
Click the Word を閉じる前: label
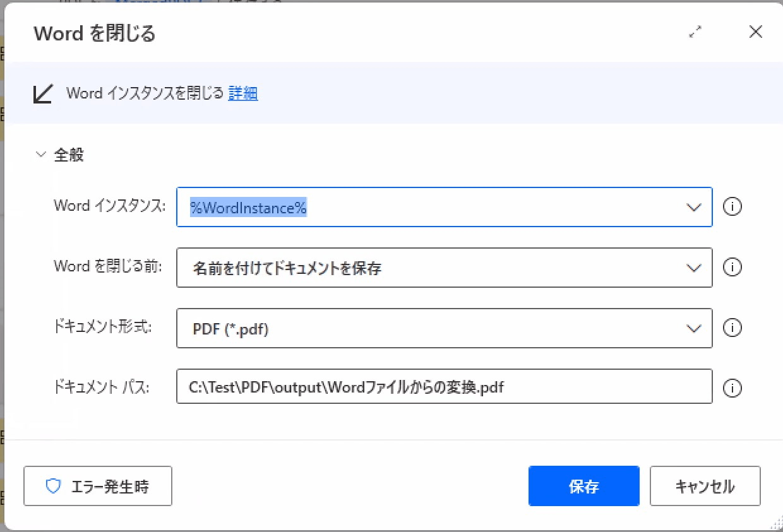[108, 266]
